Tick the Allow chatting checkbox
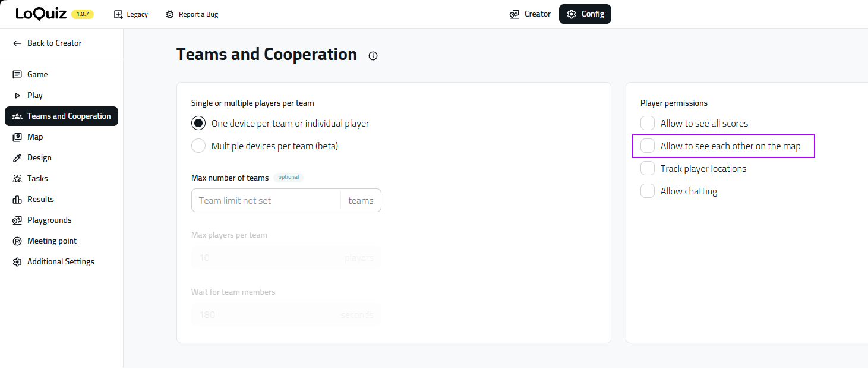 [x=648, y=191]
